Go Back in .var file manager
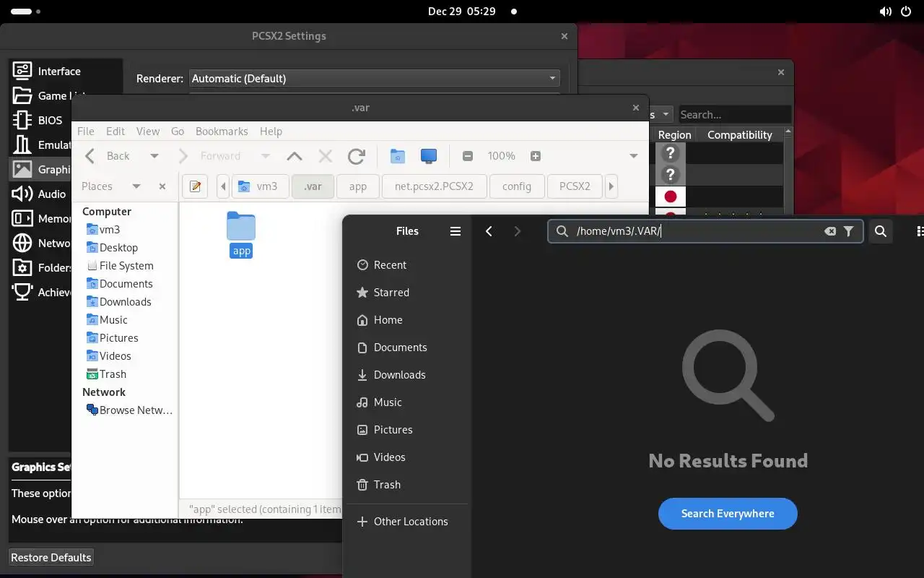This screenshot has width=924, height=578. click(x=107, y=156)
